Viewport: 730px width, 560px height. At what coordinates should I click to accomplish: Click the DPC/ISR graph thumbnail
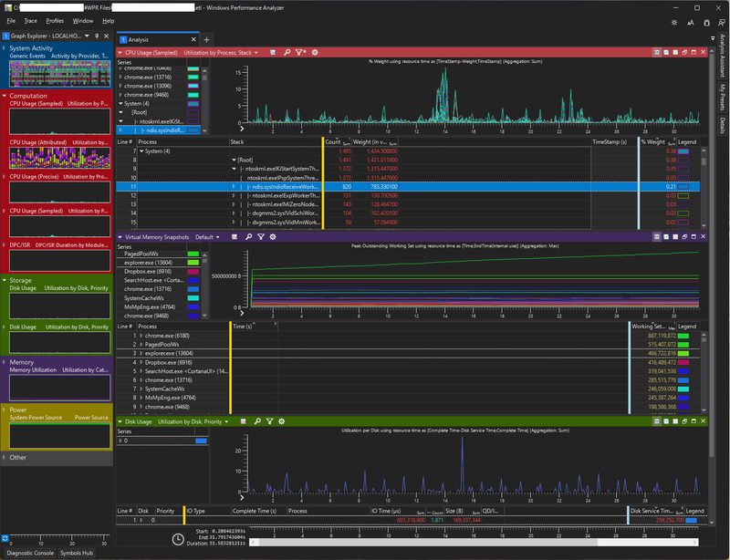click(60, 261)
